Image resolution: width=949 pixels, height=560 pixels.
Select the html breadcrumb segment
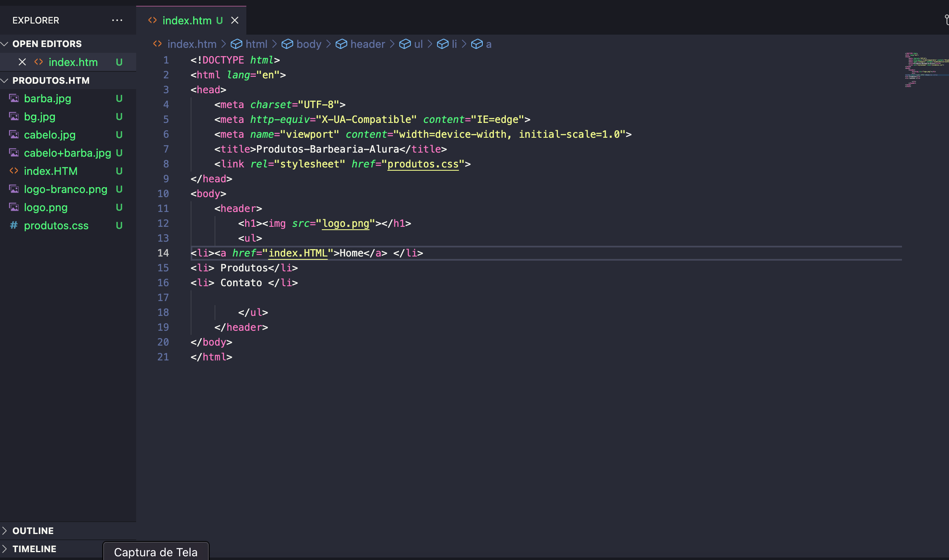tap(256, 44)
